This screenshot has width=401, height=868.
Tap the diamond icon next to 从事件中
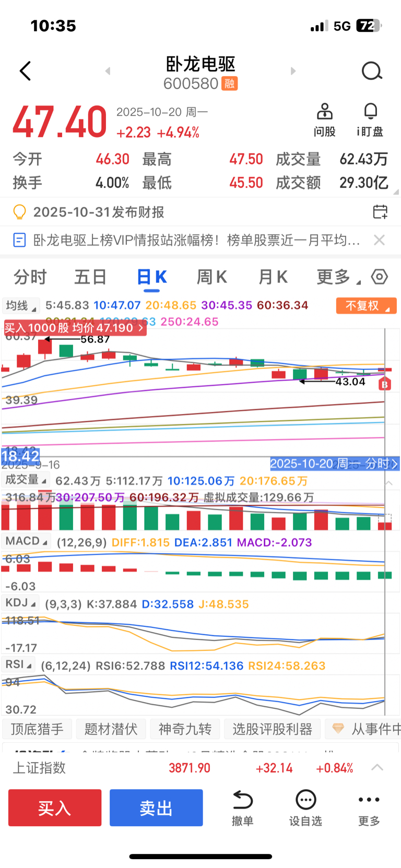[338, 729]
